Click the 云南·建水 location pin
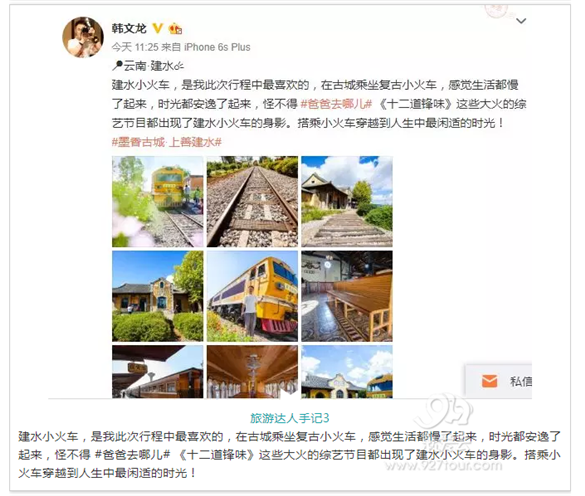Viewport: 585px width, 496px height. click(x=148, y=66)
